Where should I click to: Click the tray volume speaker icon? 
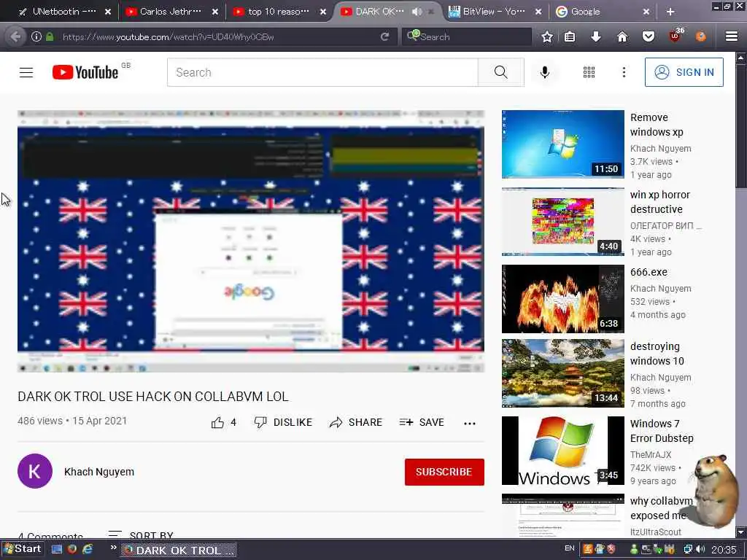click(701, 550)
